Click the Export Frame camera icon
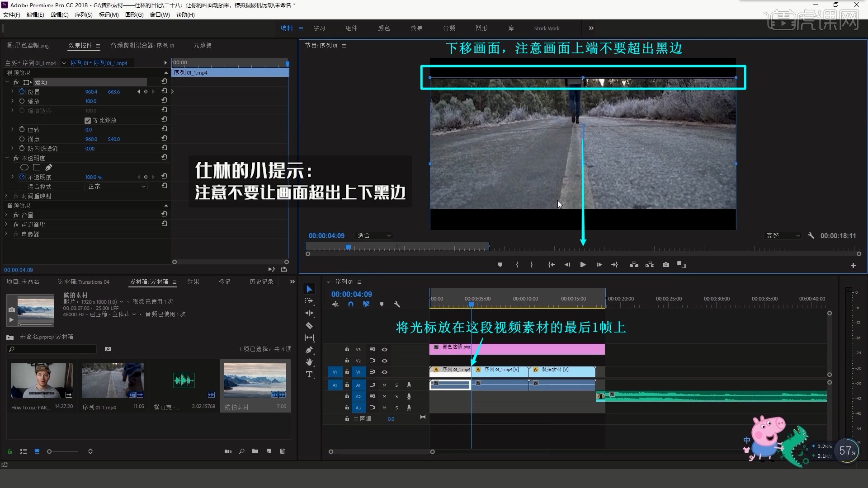The height and width of the screenshot is (488, 868). 666,265
